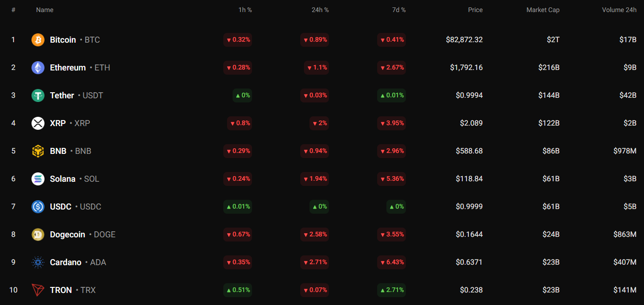Click the TRON red logo icon
Viewport: 644px width, 305px height.
tap(38, 290)
